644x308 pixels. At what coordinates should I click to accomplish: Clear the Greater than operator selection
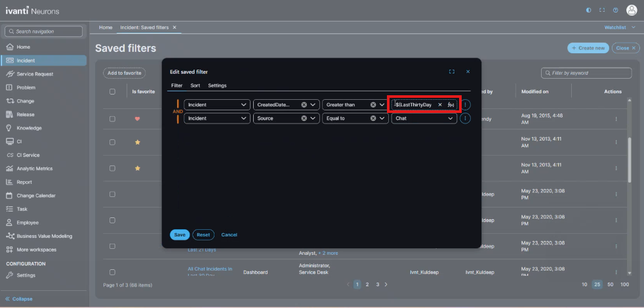pos(372,105)
